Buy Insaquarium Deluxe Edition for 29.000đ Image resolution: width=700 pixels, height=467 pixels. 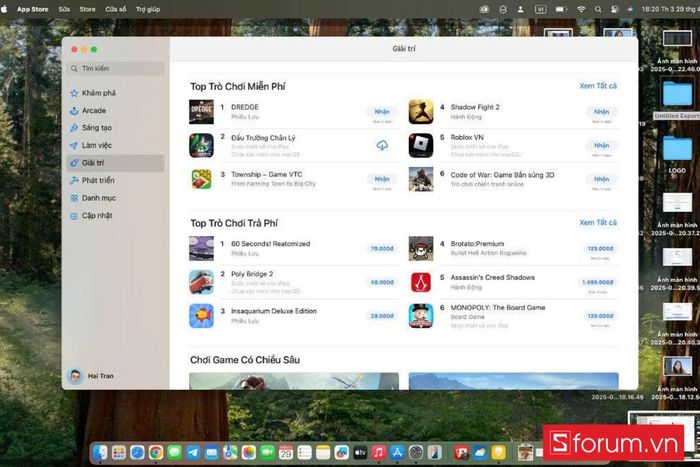tap(382, 316)
